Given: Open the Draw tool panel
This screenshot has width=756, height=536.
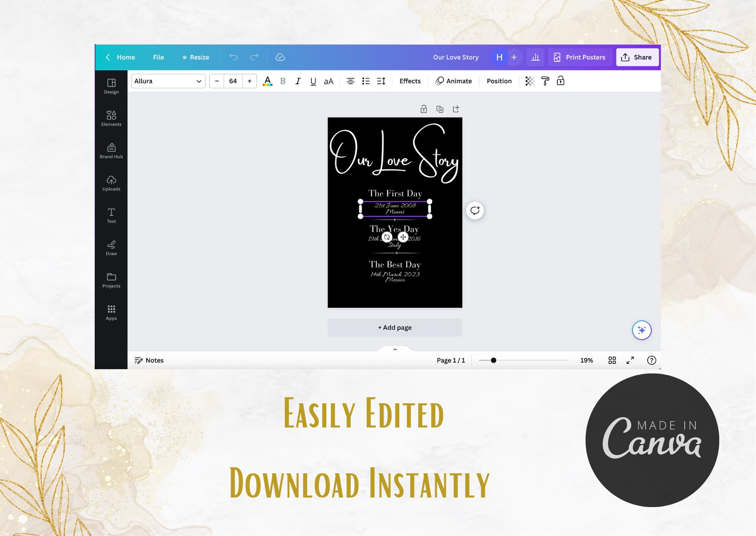Looking at the screenshot, I should (x=111, y=248).
